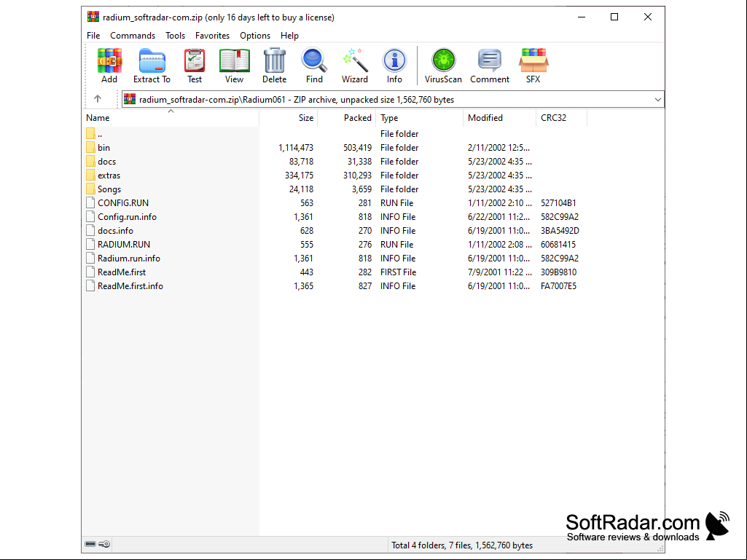Viewport: 747px width, 560px height.
Task: Select the extras folder icon
Action: (90, 175)
